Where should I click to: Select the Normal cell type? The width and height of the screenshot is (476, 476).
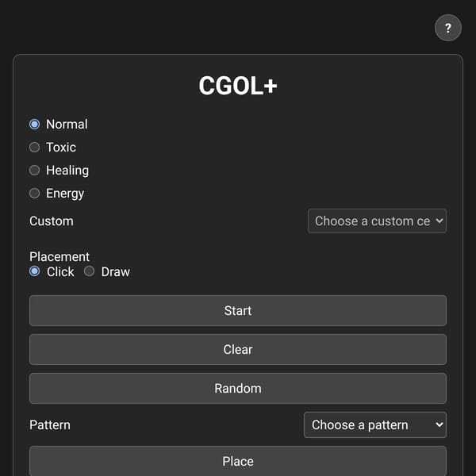click(35, 125)
